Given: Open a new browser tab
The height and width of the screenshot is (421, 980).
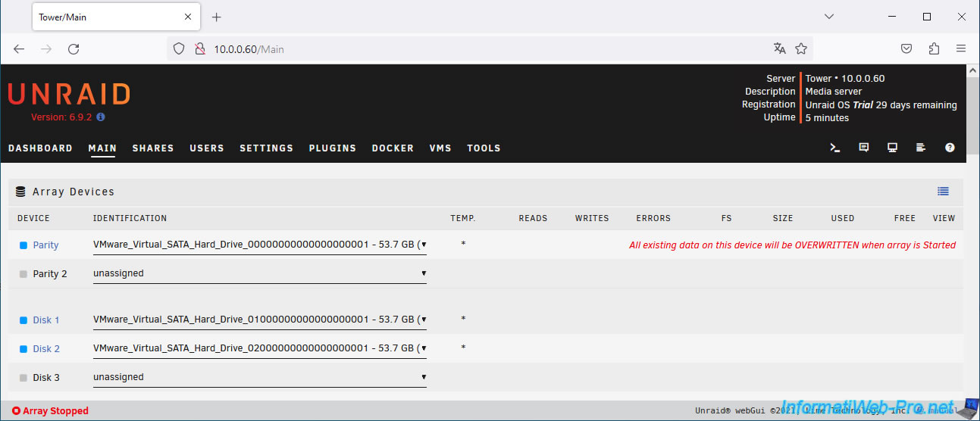Looking at the screenshot, I should (x=217, y=17).
